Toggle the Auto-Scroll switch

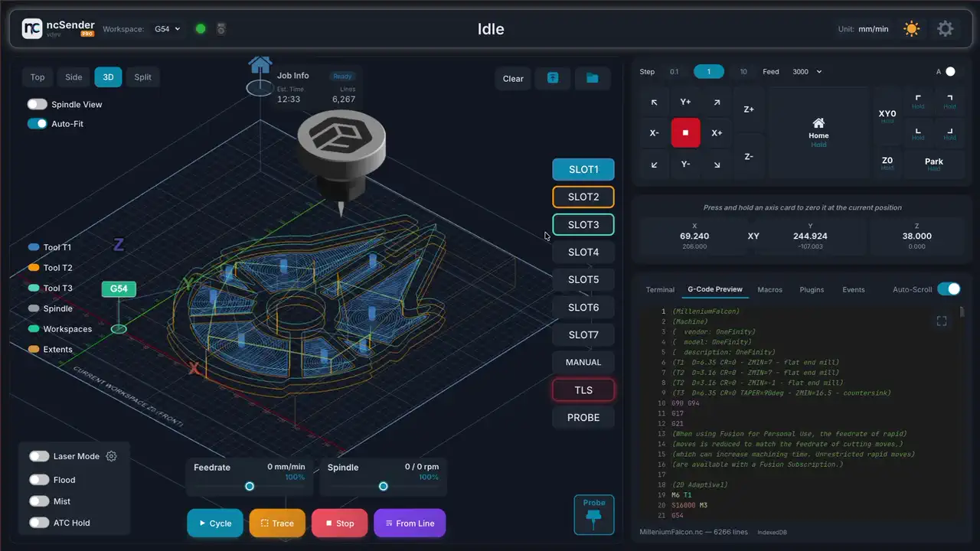coord(949,289)
